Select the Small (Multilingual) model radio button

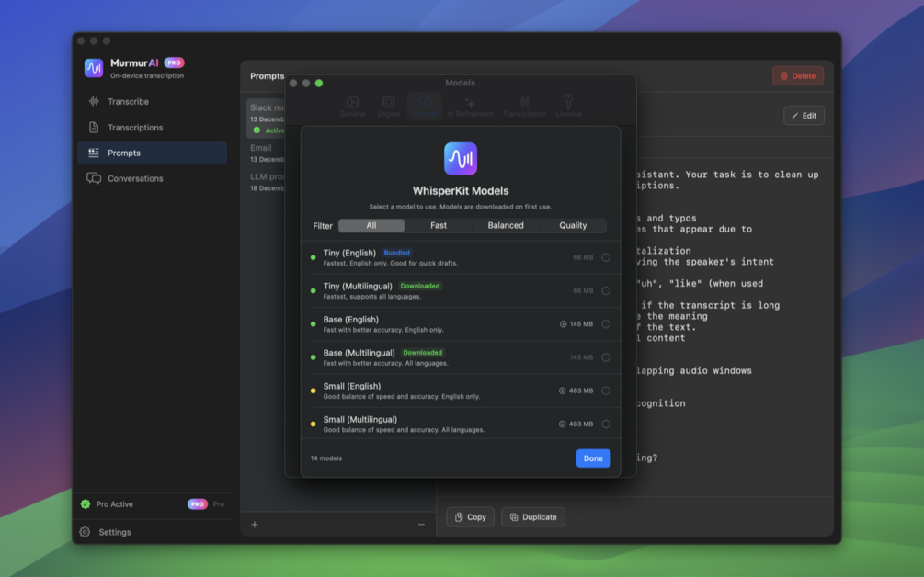tap(606, 424)
